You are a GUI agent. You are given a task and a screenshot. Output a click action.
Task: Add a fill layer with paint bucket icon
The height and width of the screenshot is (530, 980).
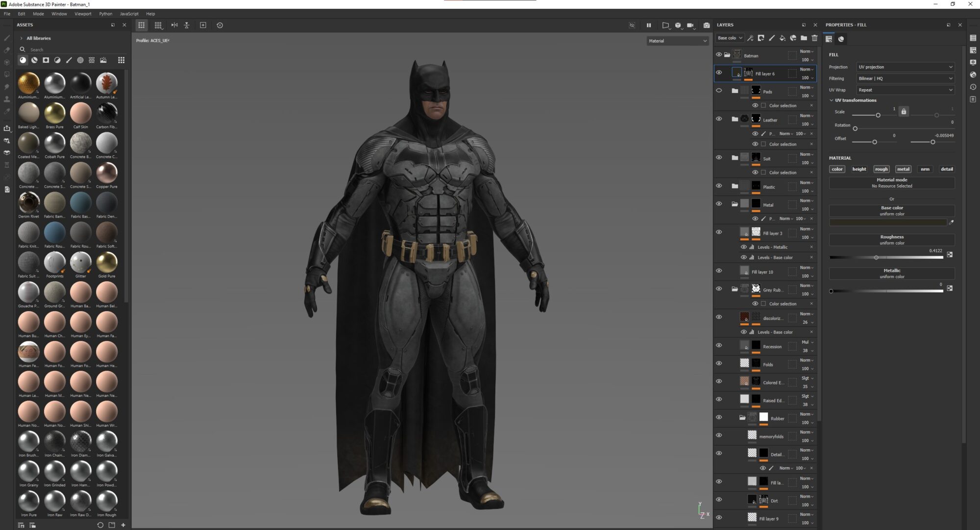(x=782, y=38)
